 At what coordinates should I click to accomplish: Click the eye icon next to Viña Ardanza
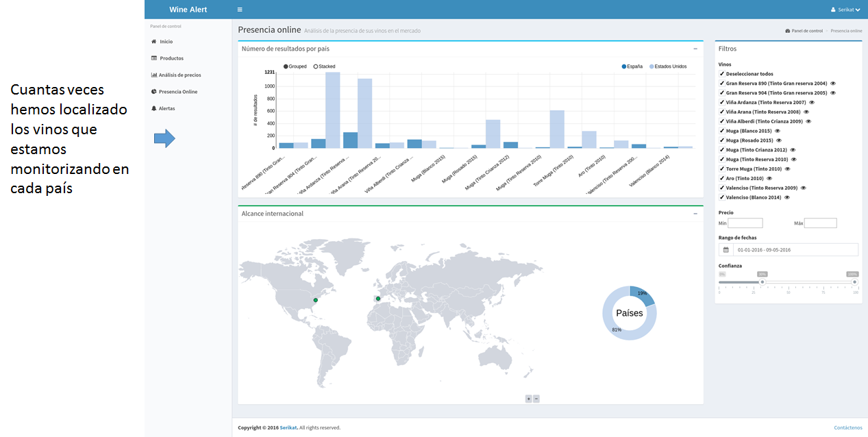click(x=812, y=103)
